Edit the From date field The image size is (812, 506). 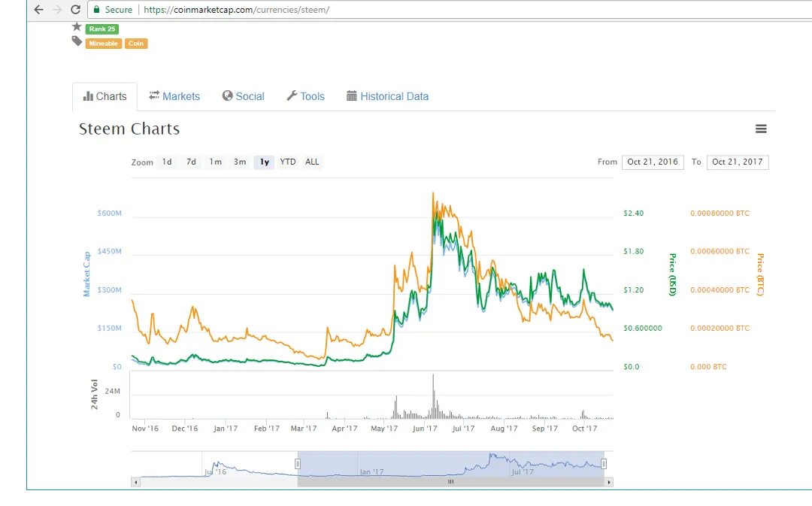coord(653,162)
